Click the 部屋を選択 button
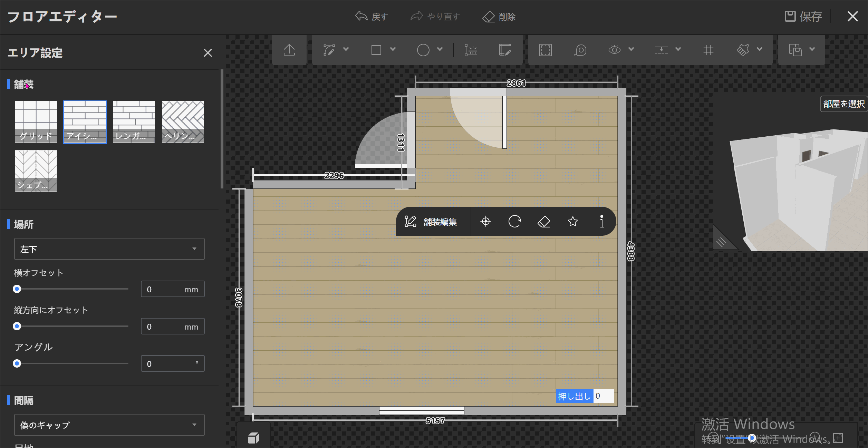 (844, 104)
